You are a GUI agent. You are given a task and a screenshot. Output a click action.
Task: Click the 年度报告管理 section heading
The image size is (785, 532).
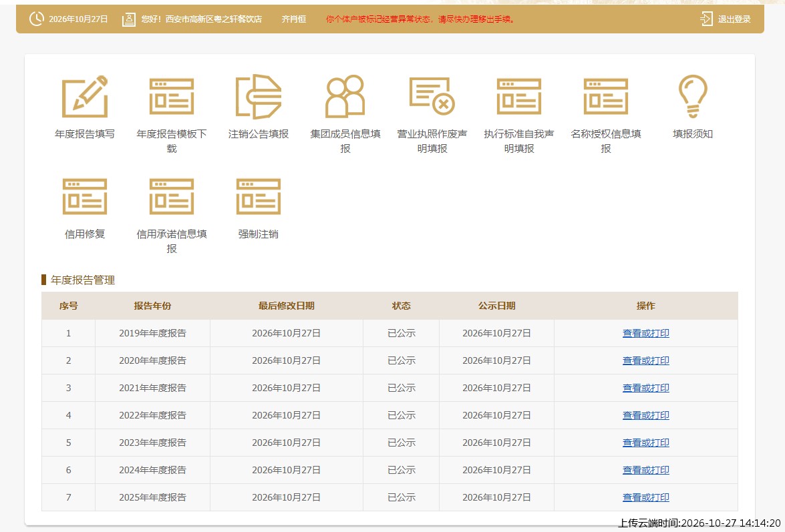pos(83,280)
